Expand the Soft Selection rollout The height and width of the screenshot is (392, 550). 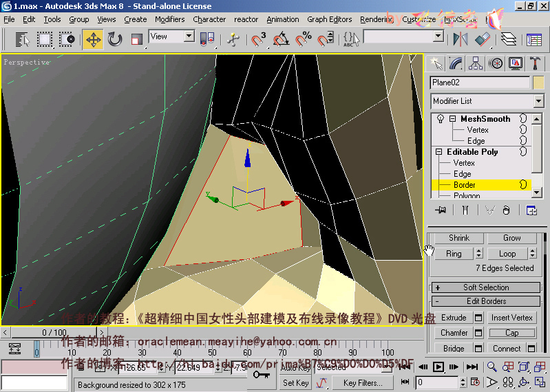(486, 287)
